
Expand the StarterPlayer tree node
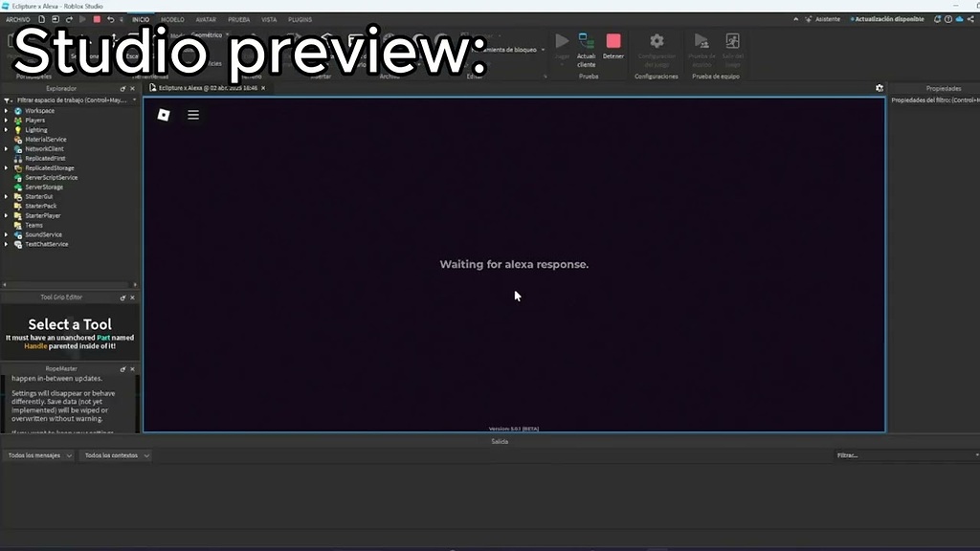7,215
